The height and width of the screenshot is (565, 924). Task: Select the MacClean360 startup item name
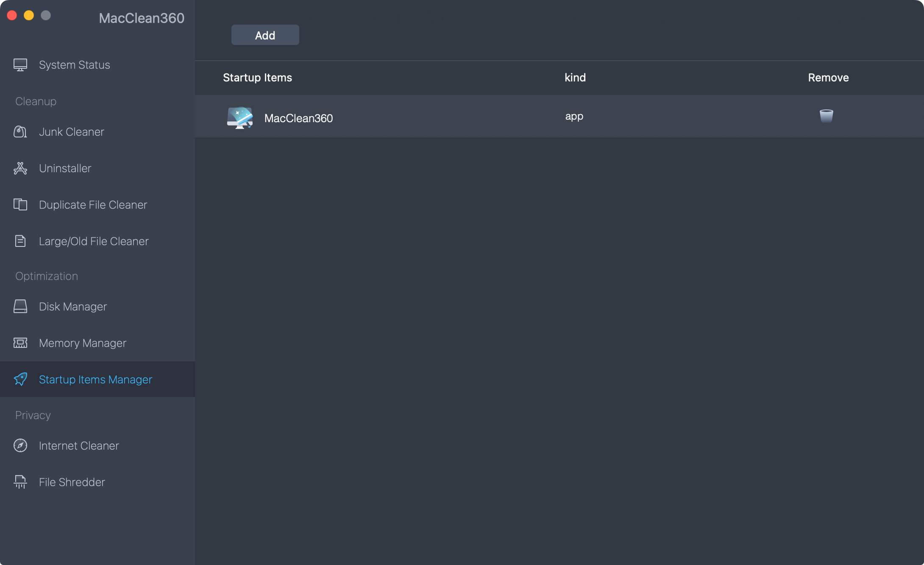tap(298, 118)
